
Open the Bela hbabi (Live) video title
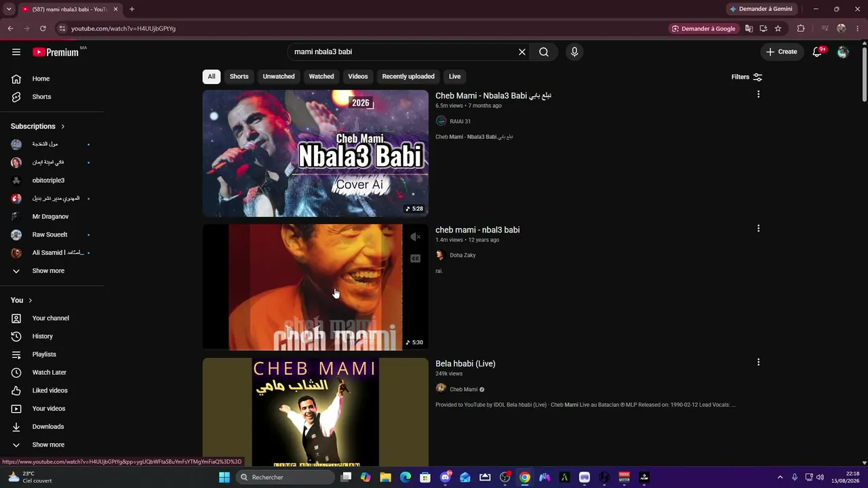[x=465, y=364]
